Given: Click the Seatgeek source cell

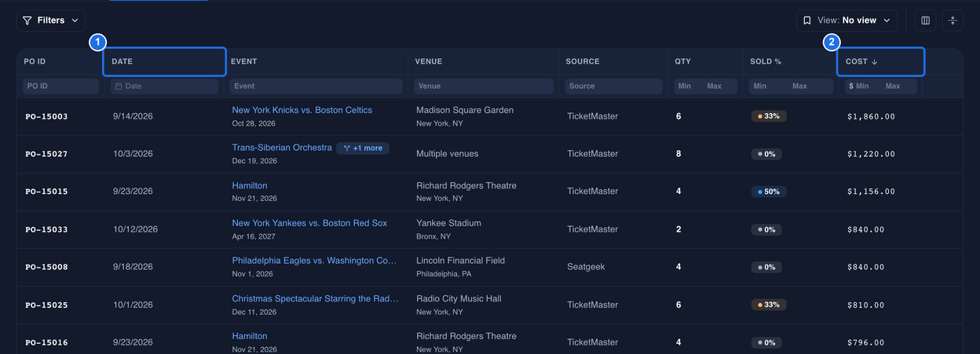Looking at the screenshot, I should 586,267.
